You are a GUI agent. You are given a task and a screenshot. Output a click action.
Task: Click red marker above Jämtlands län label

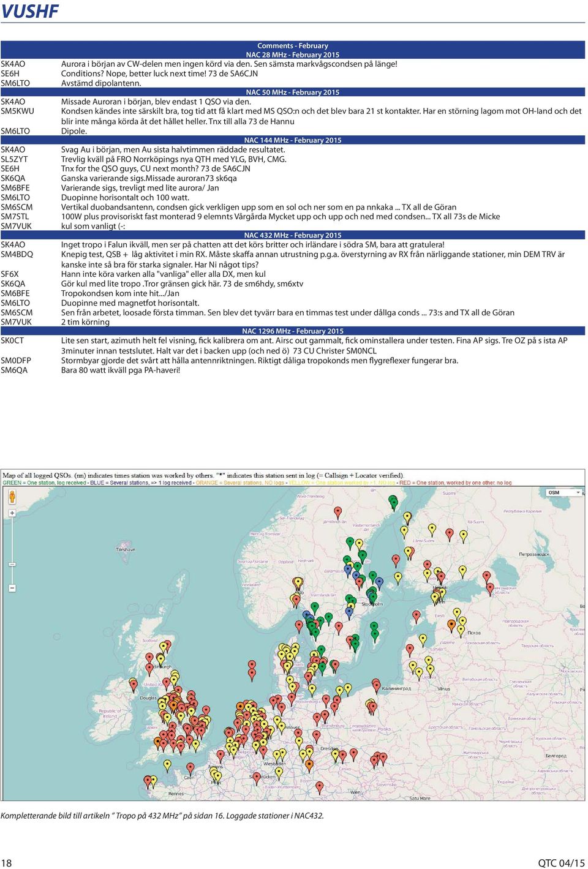(x=337, y=512)
